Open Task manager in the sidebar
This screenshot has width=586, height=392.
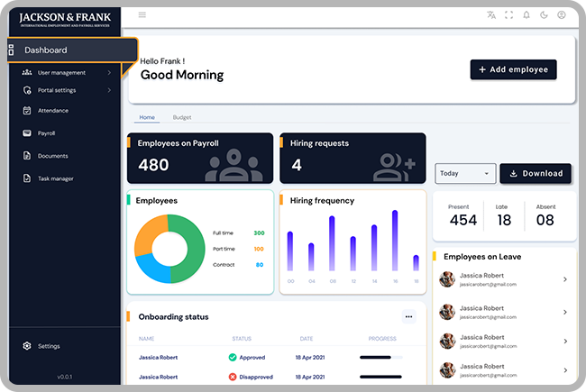(x=55, y=178)
